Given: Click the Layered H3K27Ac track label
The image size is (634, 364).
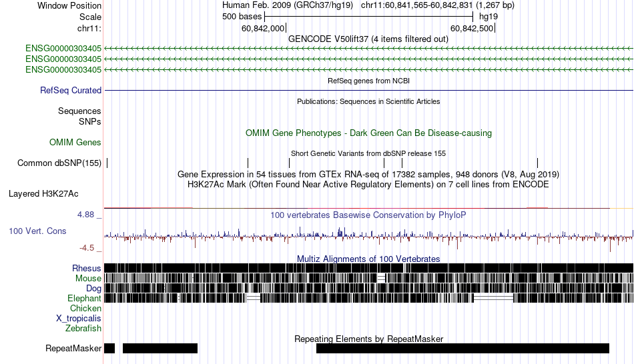Looking at the screenshot, I should [x=43, y=193].
